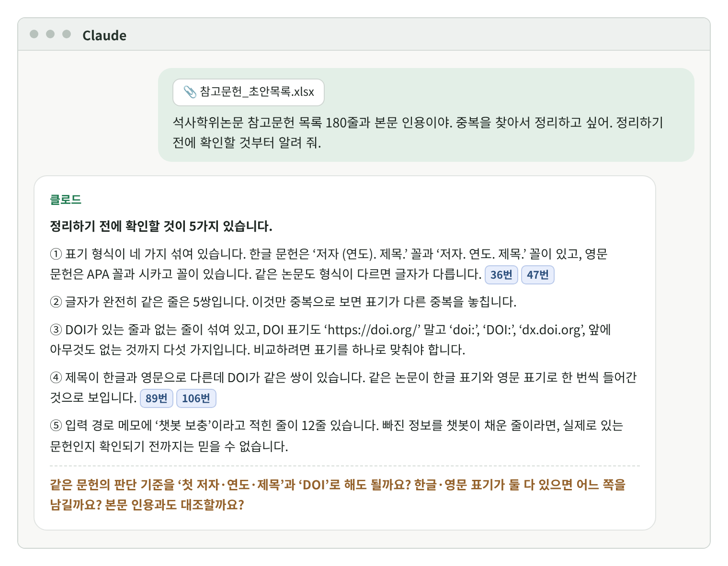Click item ① about 표기 형식이 네 가지
Image resolution: width=728 pixels, height=566 pixels.
pyautogui.click(x=329, y=264)
